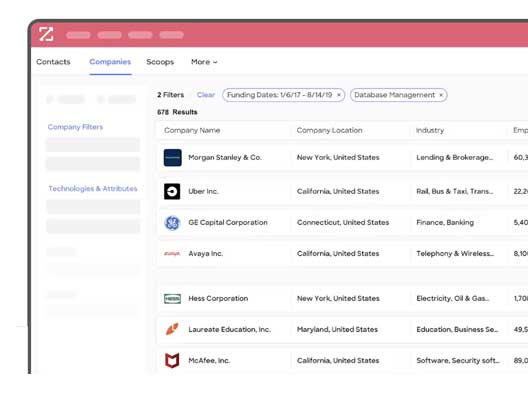This screenshot has height=395, width=528.
Task: Clear all applied filters
Action: click(x=206, y=95)
